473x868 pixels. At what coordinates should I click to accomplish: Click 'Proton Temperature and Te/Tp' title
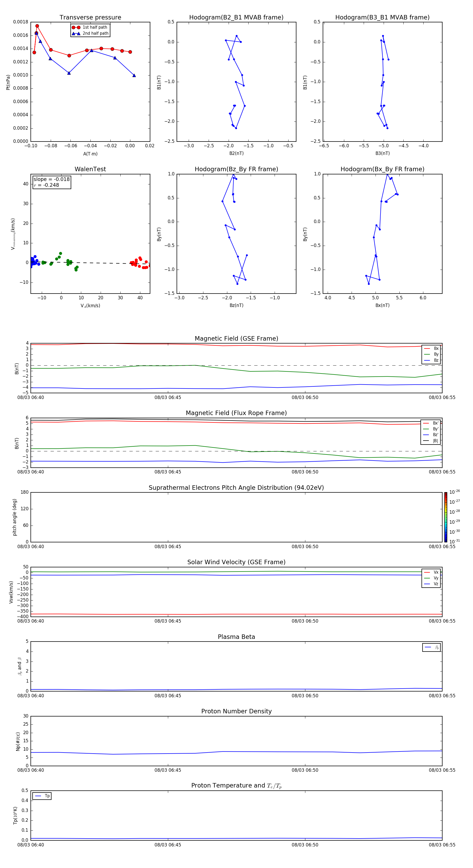pyautogui.click(x=236, y=786)
